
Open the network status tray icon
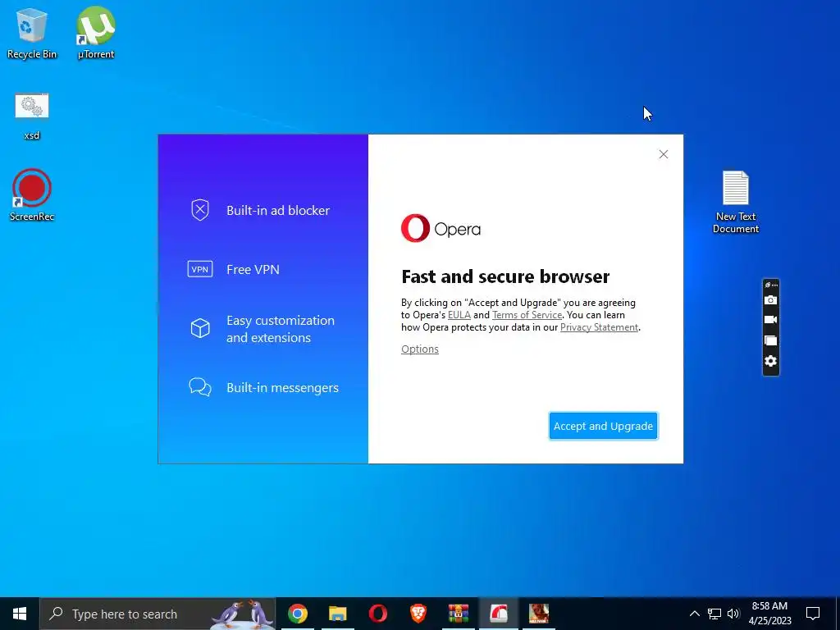click(x=714, y=614)
